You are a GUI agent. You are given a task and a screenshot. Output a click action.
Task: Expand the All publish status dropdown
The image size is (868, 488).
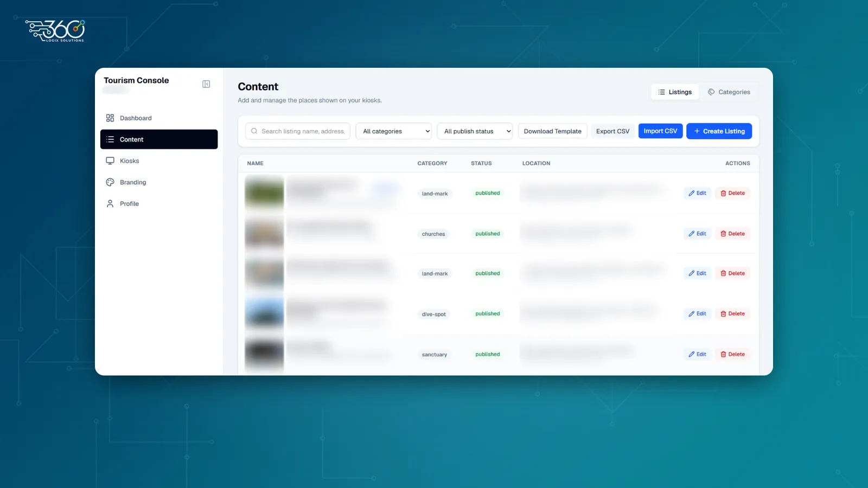(x=475, y=131)
